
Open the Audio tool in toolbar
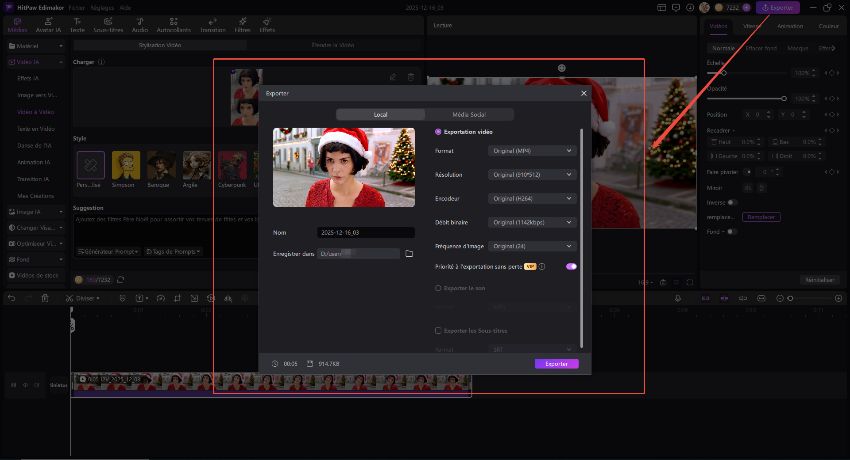point(140,25)
